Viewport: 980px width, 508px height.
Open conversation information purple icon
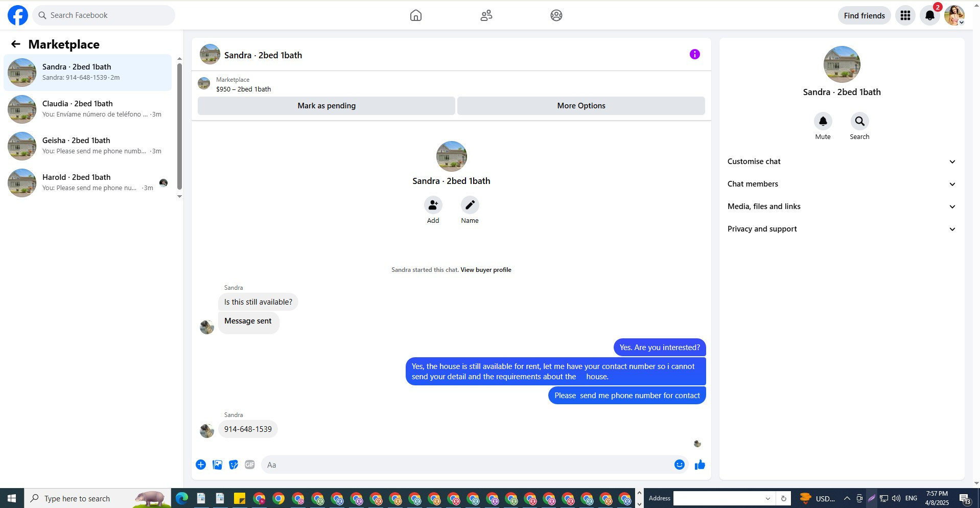click(x=694, y=54)
